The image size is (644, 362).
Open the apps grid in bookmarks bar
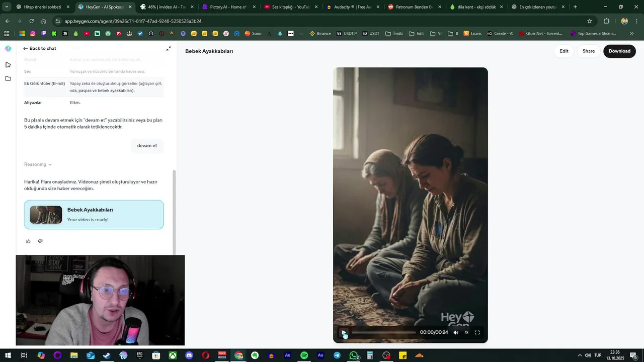(x=7, y=34)
